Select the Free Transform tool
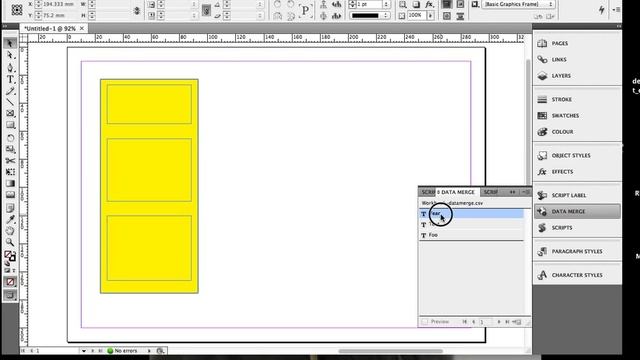The image size is (640, 360). pyautogui.click(x=10, y=172)
